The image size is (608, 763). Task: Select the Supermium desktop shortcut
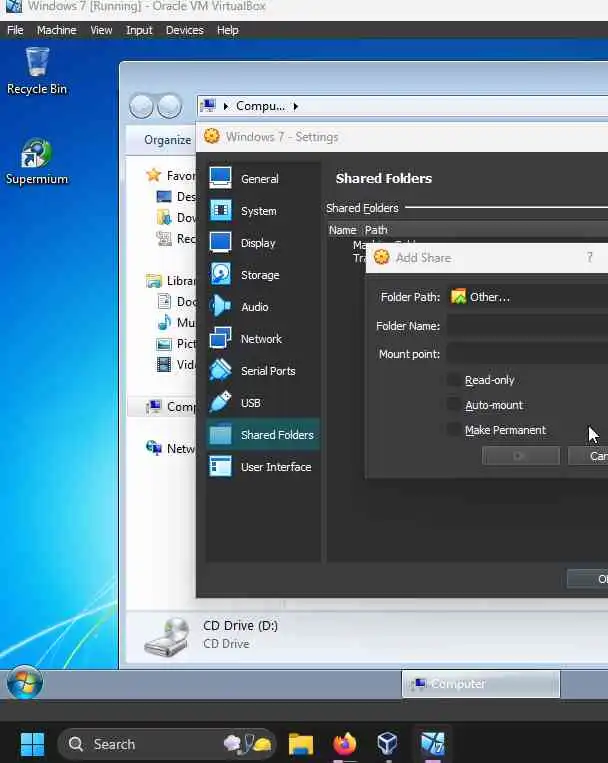click(x=37, y=162)
